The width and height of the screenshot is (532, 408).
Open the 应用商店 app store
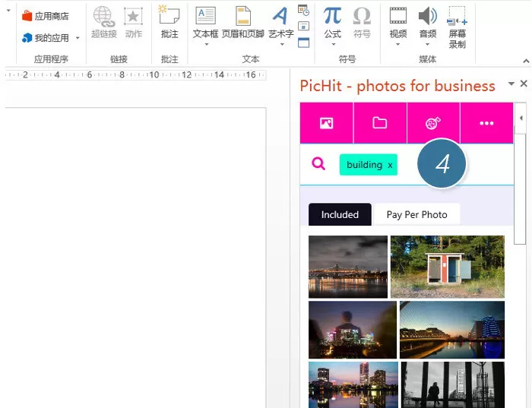(x=46, y=16)
